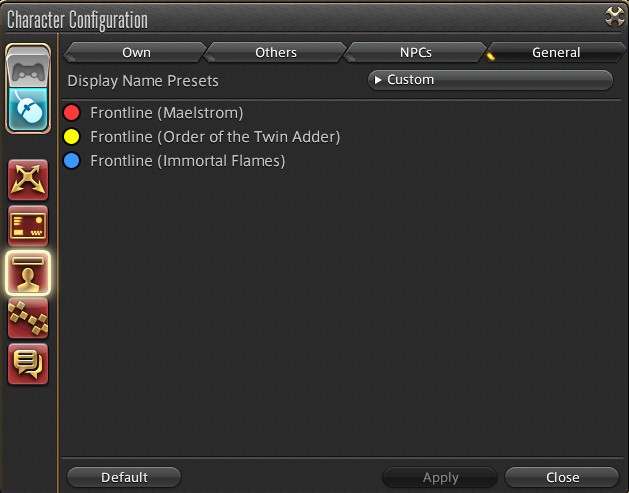Screen dimensions: 629x493
Task: Open Control Settings crossed-arrows icon
Action: coord(28,180)
